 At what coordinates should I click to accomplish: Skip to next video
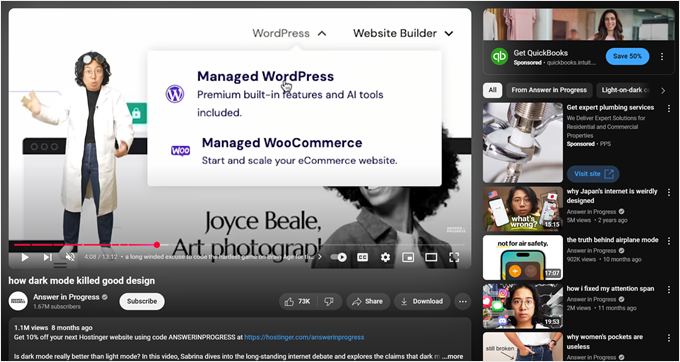click(x=48, y=258)
